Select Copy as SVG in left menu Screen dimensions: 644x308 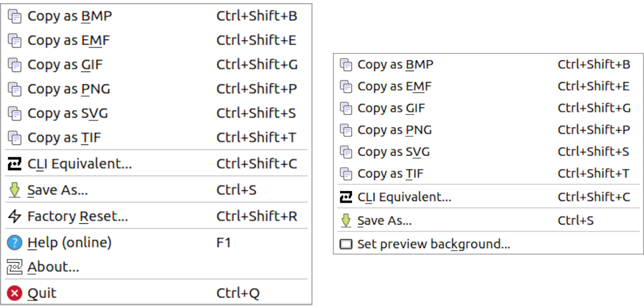(x=68, y=113)
